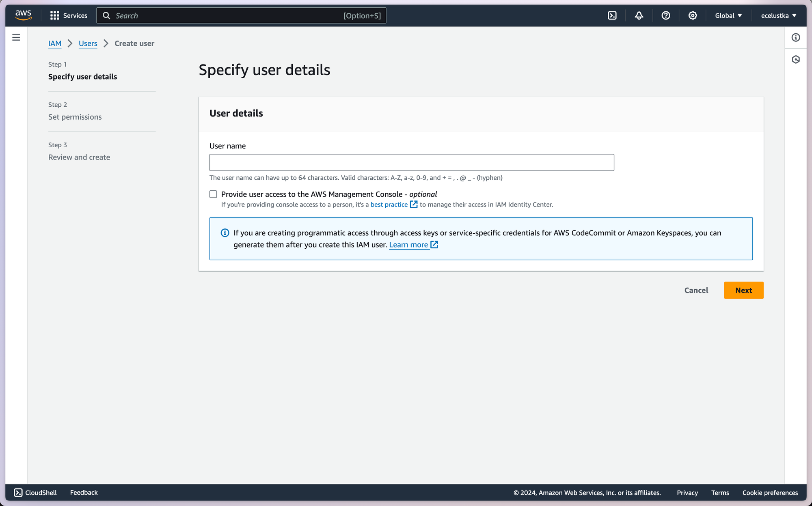Screen dimensions: 812x506
Task: Launch CloudShell from top navigation bar
Action: (x=612, y=15)
